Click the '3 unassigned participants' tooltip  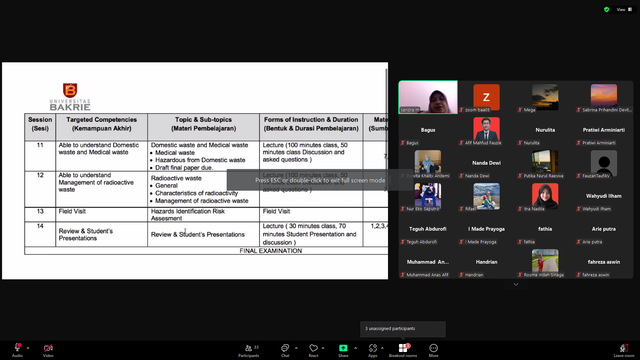tap(403, 329)
